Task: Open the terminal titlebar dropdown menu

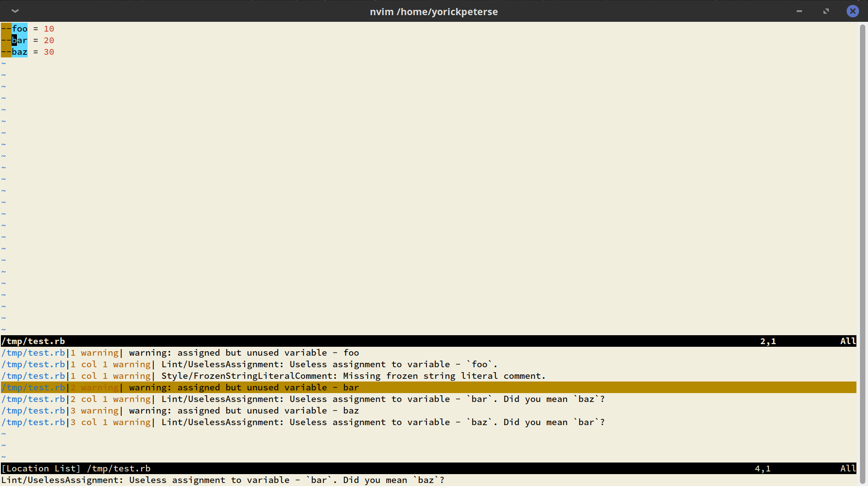Action: point(15,11)
